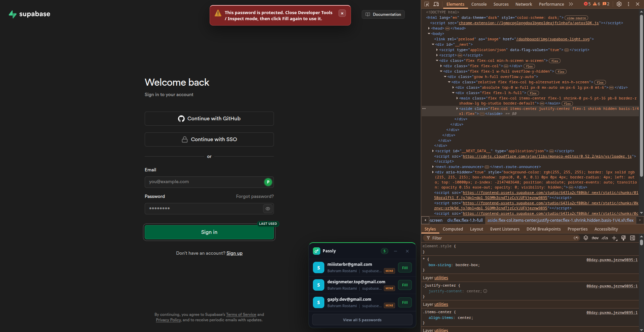Toggle the computed styles sidebar
The height and width of the screenshot is (332, 644).
pyautogui.click(x=633, y=238)
